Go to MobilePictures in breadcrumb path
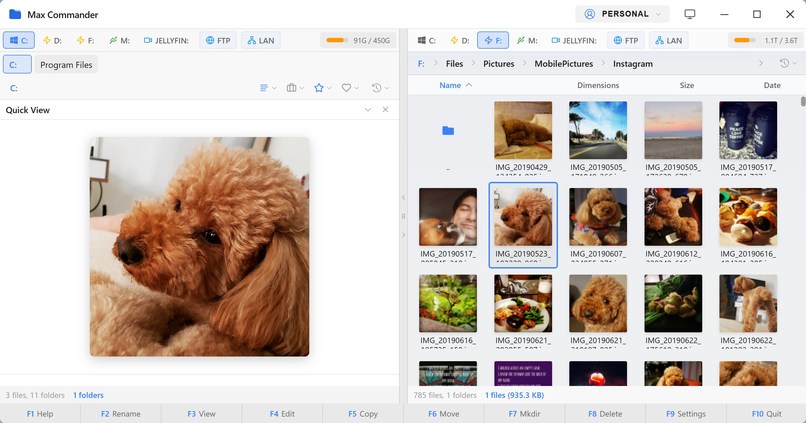The height and width of the screenshot is (423, 806). pos(563,64)
